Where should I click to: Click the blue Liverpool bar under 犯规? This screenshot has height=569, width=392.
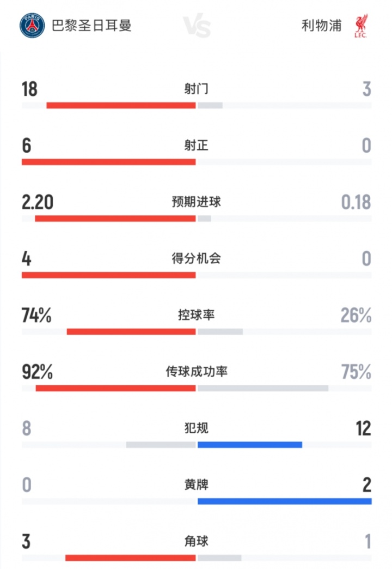(249, 445)
